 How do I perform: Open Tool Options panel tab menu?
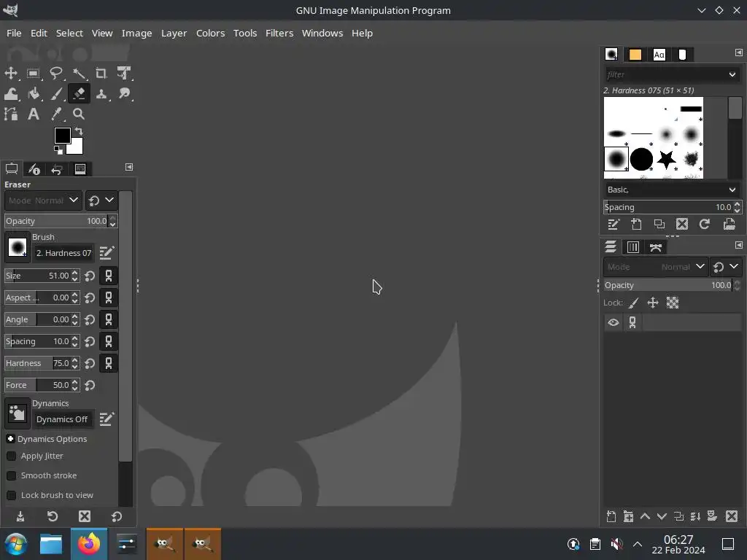(x=129, y=167)
